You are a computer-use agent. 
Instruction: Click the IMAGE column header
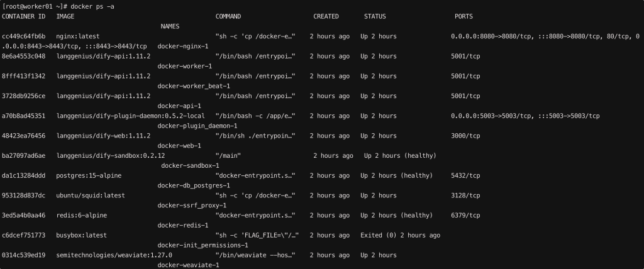coord(65,16)
